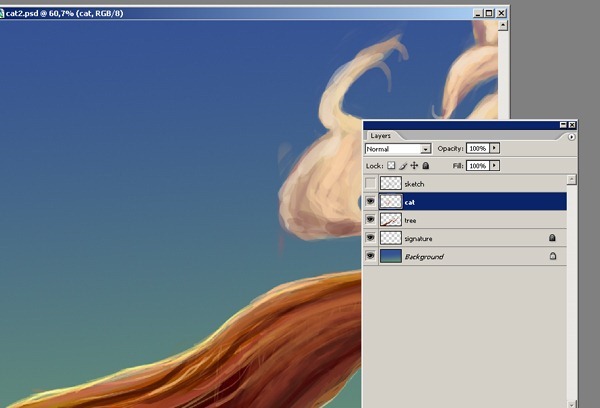Image resolution: width=600 pixels, height=408 pixels.
Task: Hide the tree layer with eye icon
Action: tap(371, 220)
